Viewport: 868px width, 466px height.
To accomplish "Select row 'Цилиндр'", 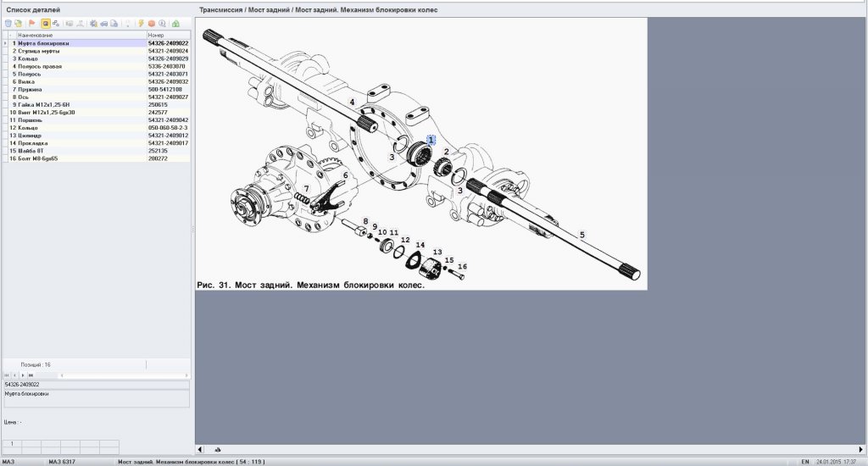I will (x=97, y=136).
